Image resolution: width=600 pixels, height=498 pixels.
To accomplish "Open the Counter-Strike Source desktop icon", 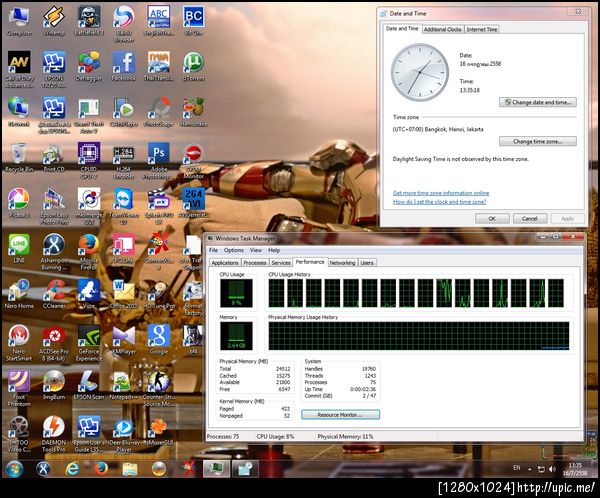I will [158, 389].
